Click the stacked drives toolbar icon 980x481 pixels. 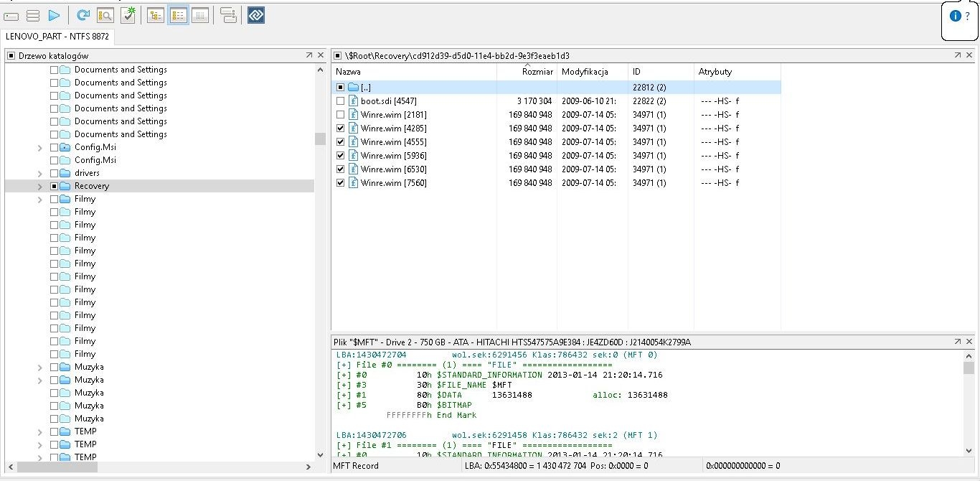click(x=32, y=15)
